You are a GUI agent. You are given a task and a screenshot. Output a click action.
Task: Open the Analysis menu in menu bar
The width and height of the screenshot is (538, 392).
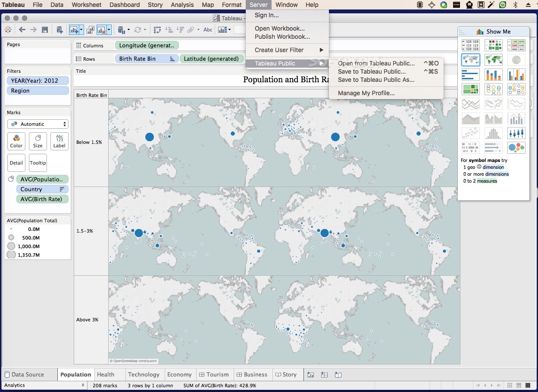[x=182, y=5]
